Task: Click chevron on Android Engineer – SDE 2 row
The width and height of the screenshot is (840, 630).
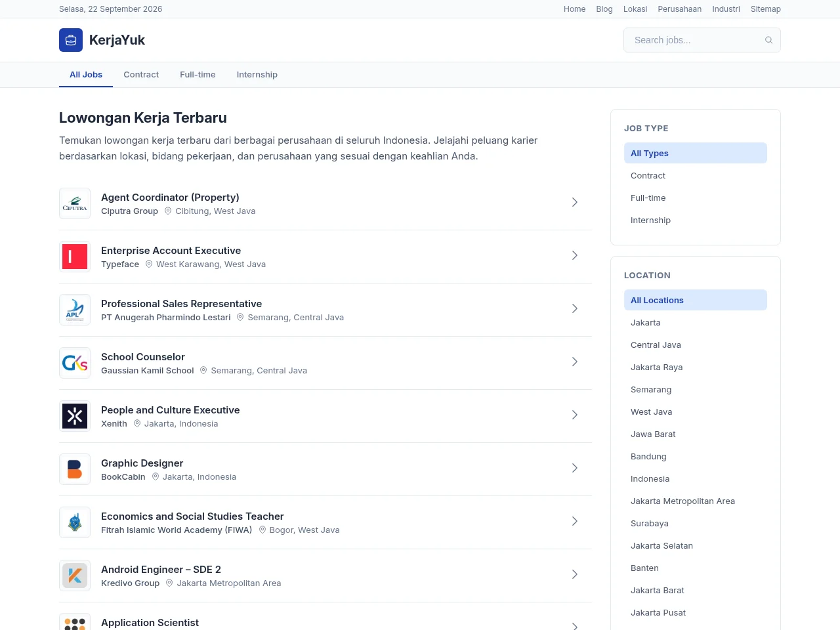Action: tap(575, 574)
